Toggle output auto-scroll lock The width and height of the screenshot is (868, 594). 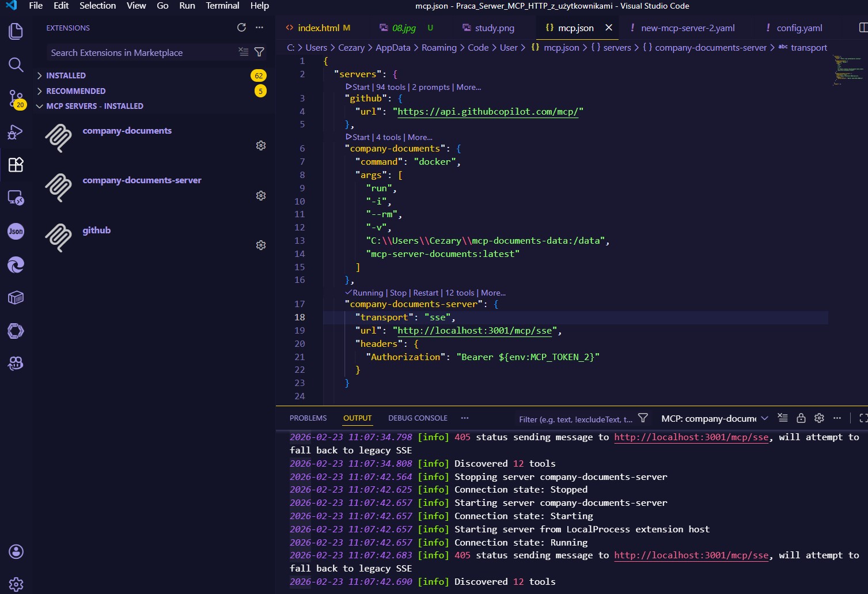click(x=801, y=418)
